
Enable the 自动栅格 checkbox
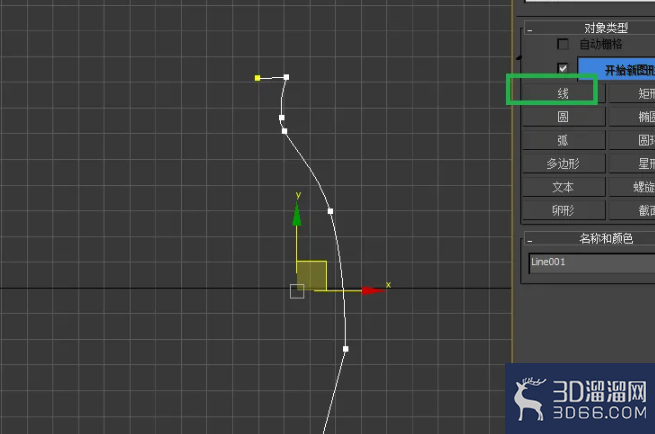click(x=563, y=44)
